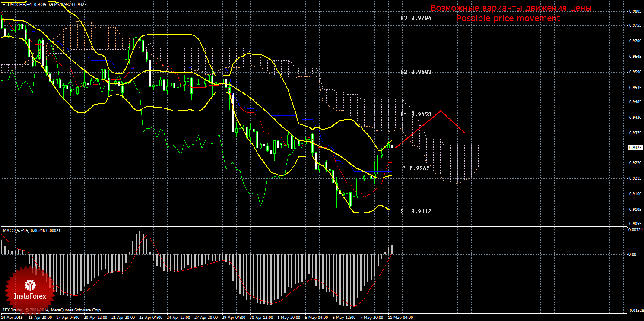
Task: Click the R3 0.9794 resistance label
Action: 416,18
